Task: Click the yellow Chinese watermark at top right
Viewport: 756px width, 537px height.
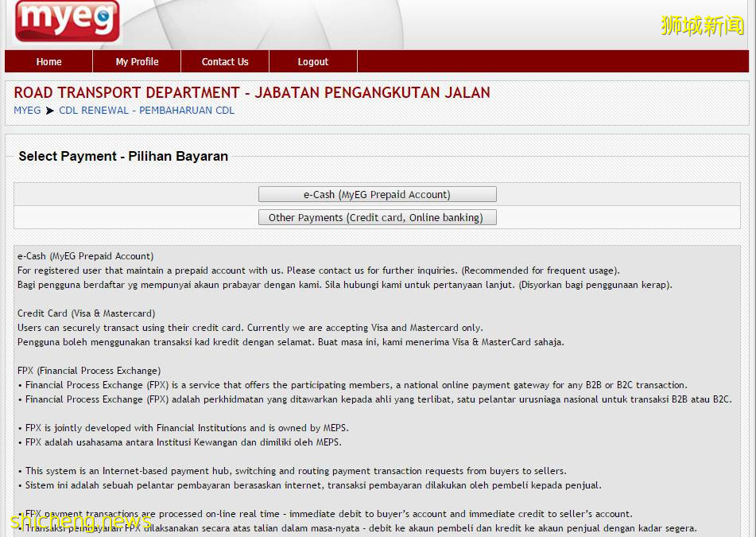Action: coord(702,25)
